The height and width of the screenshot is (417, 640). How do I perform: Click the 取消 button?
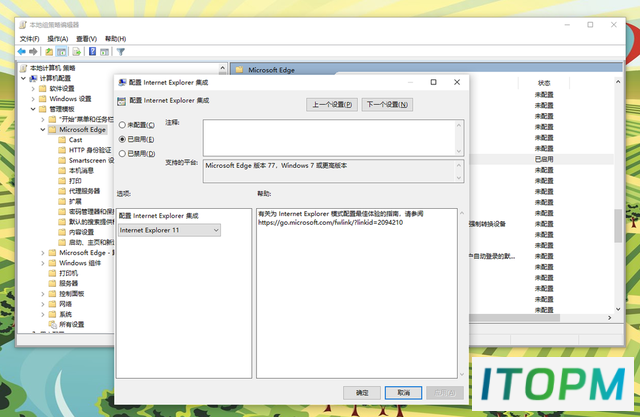(403, 393)
